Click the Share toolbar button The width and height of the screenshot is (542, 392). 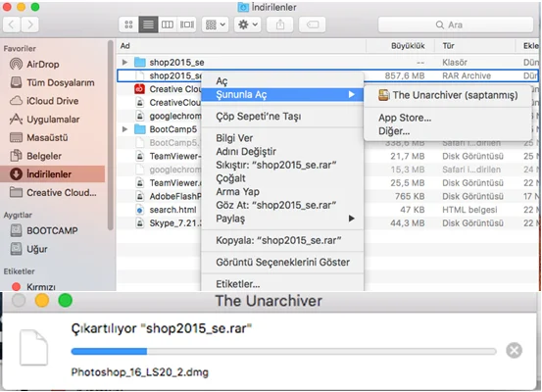[x=280, y=24]
